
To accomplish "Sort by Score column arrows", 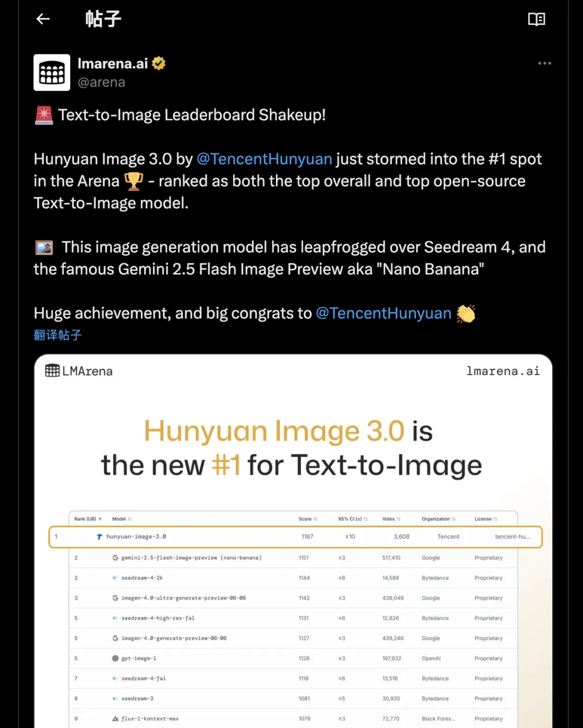I will 315,519.
